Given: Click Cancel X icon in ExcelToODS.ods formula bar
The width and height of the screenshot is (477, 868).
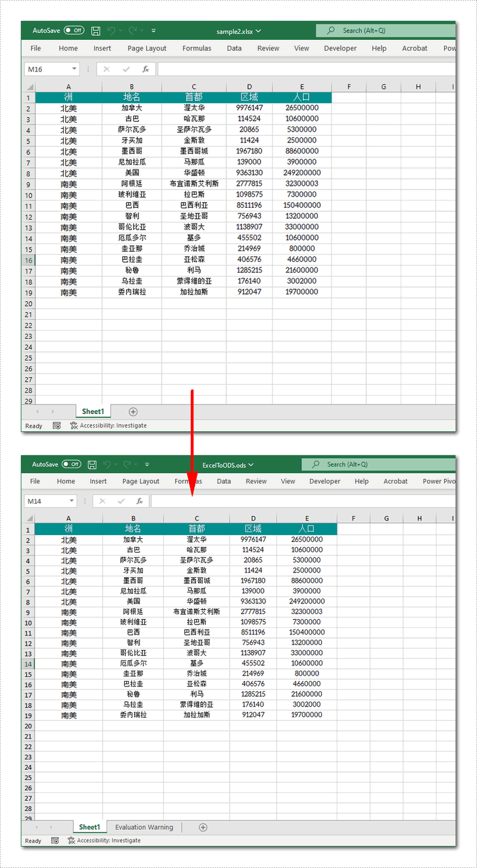Looking at the screenshot, I should point(103,501).
